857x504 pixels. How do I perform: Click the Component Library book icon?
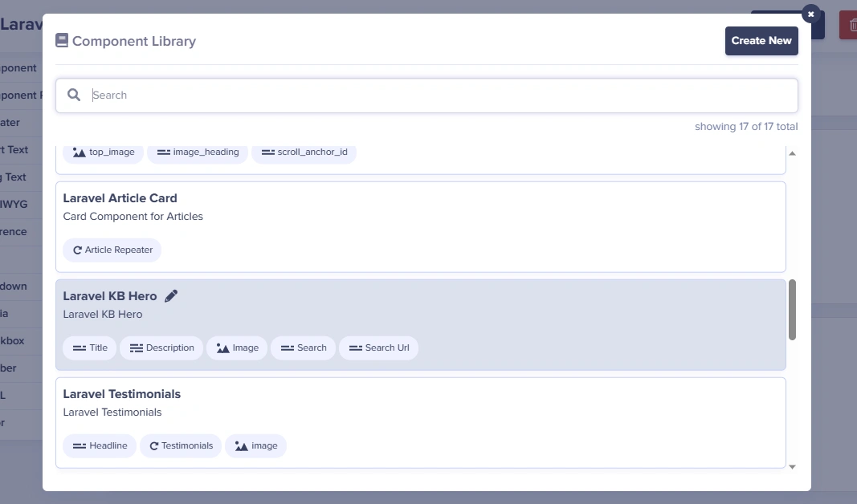pos(62,40)
